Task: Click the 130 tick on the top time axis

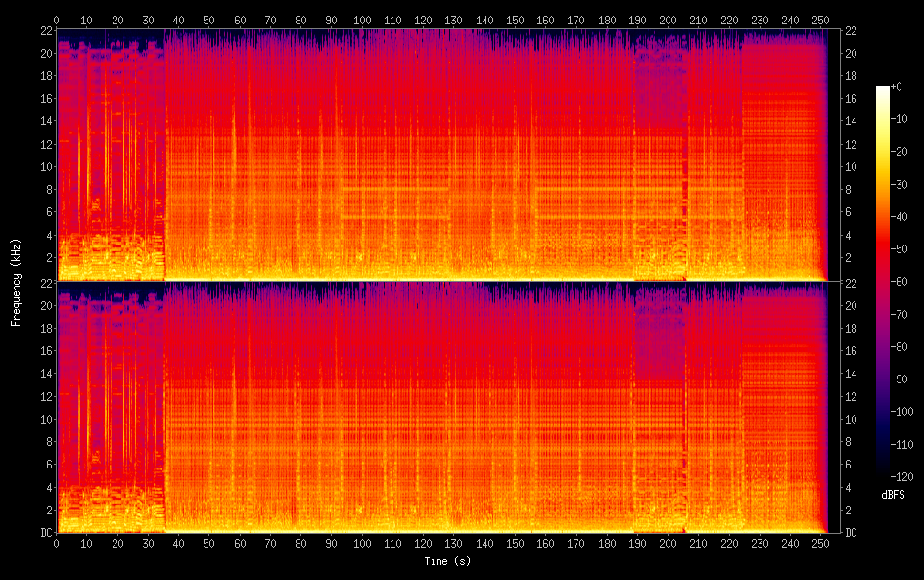Action: pos(454,20)
